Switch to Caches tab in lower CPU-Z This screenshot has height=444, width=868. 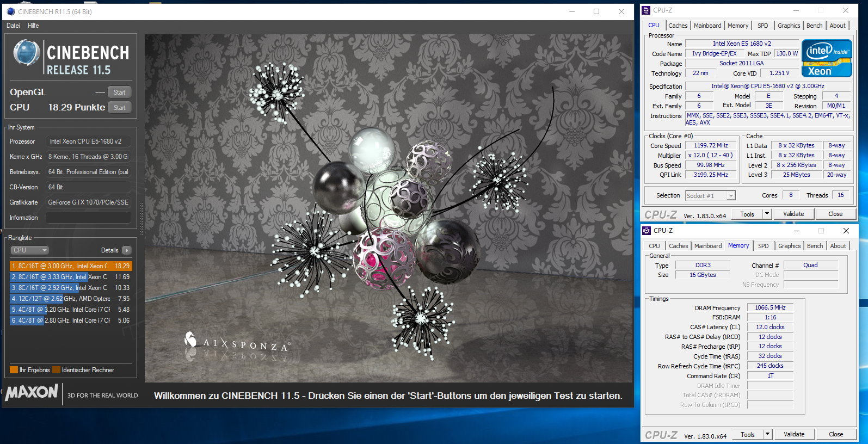click(x=678, y=246)
